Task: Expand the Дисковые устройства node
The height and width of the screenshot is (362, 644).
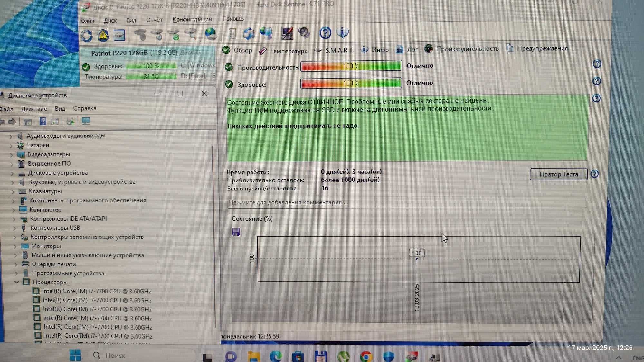Action: pos(12,173)
